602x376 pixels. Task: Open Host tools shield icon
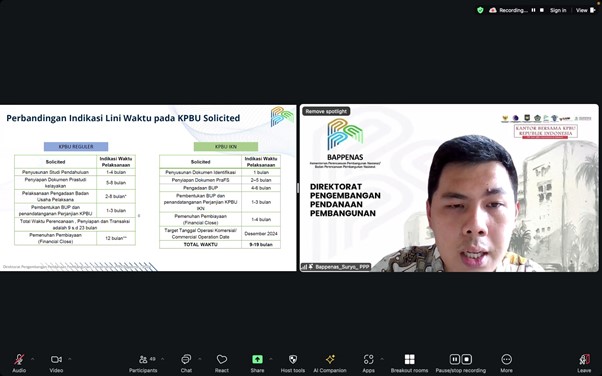pos(293,359)
